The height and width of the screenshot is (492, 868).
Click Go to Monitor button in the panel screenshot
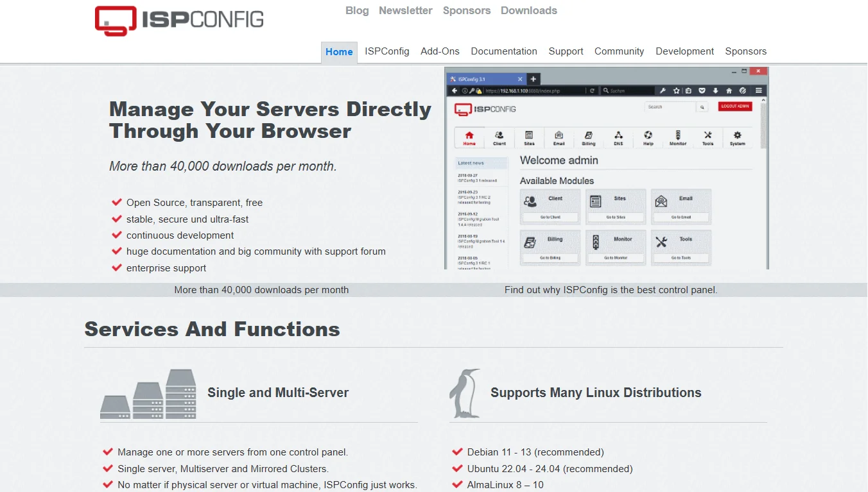click(616, 258)
